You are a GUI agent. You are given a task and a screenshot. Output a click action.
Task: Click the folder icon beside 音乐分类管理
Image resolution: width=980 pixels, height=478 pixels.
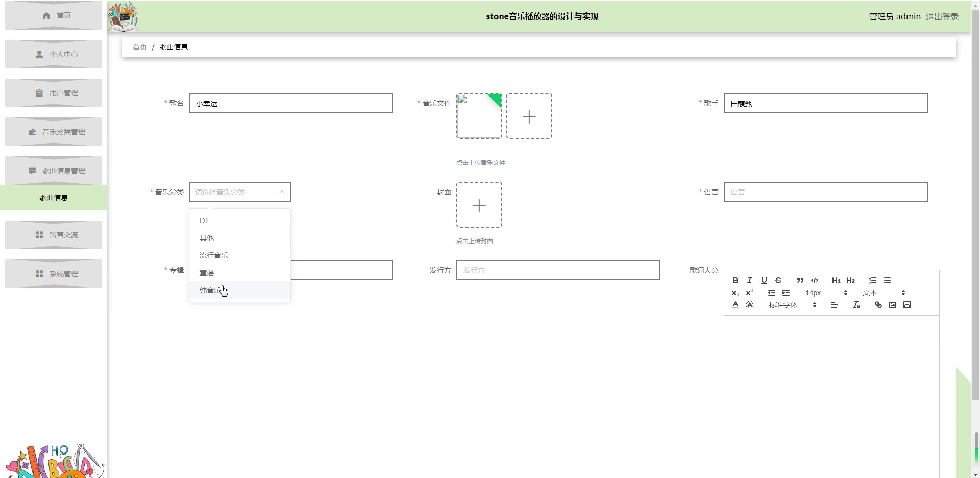32,132
